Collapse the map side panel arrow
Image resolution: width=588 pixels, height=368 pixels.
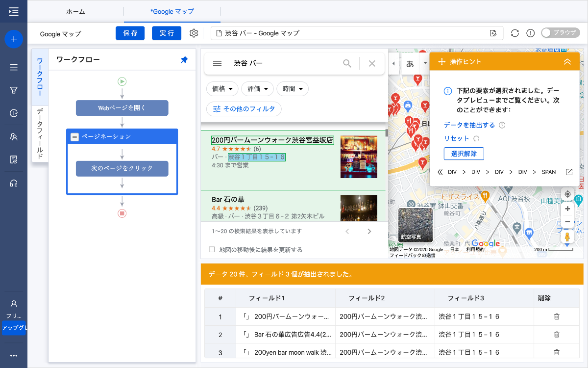[x=394, y=64]
